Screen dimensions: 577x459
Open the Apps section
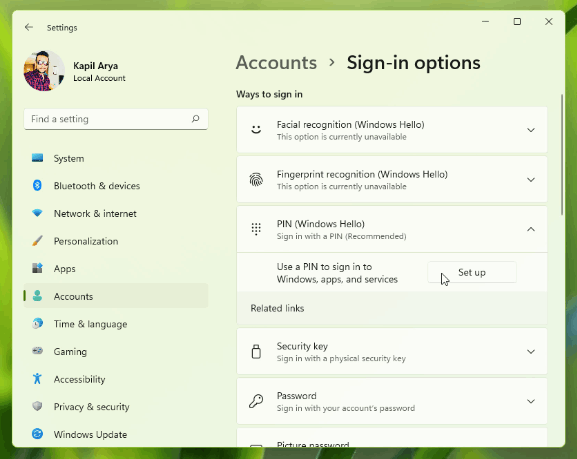[x=116, y=268]
